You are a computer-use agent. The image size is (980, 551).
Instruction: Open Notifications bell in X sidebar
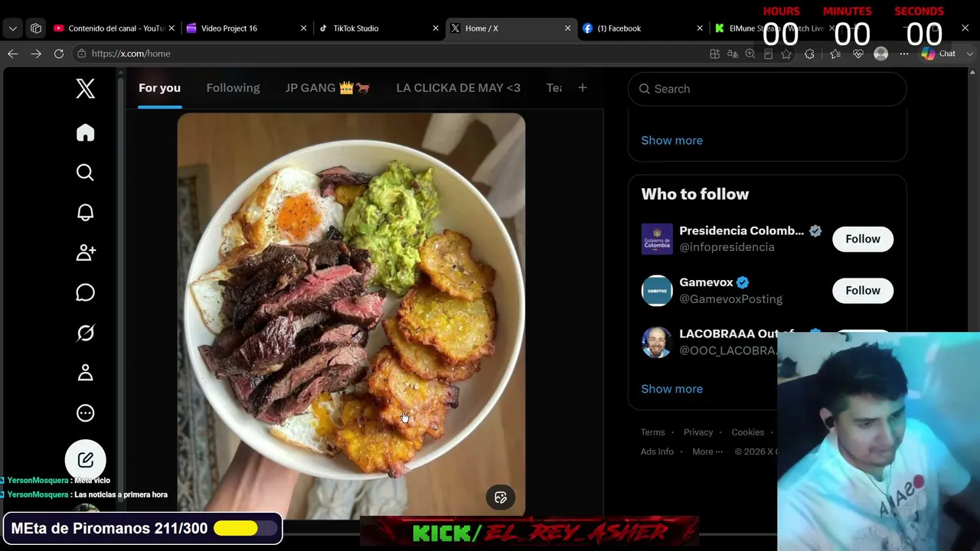click(85, 213)
